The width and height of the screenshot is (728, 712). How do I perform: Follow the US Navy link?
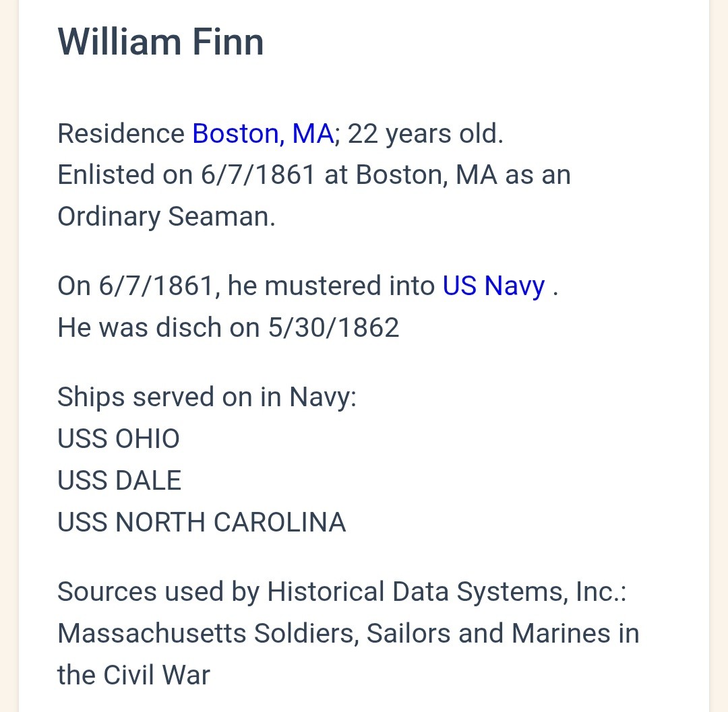(x=493, y=286)
